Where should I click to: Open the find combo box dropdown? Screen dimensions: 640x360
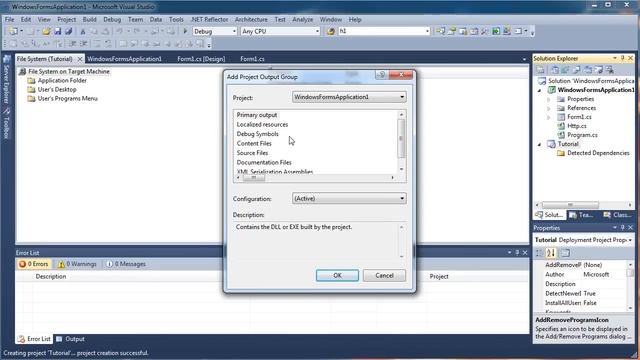[x=427, y=31]
